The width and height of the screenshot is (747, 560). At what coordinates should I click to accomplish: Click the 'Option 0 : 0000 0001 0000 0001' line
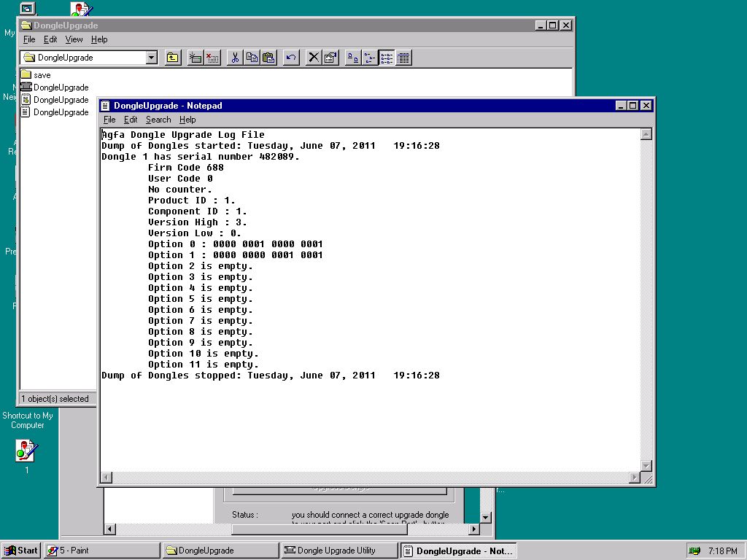pos(236,244)
